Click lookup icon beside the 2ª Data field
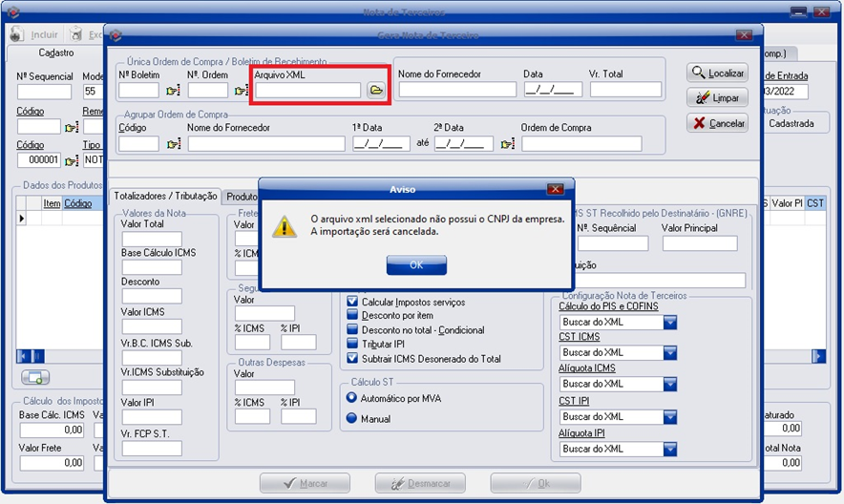This screenshot has height=504, width=844. coord(507,144)
